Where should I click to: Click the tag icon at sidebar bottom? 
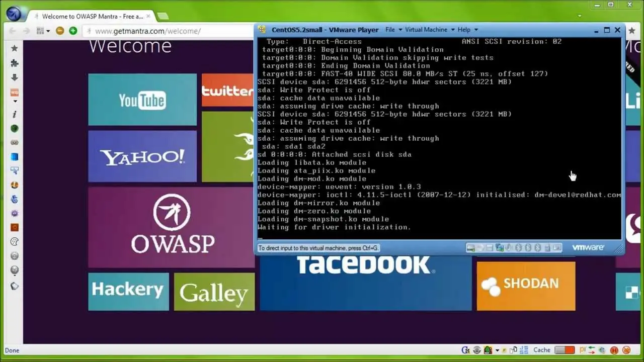15,286
